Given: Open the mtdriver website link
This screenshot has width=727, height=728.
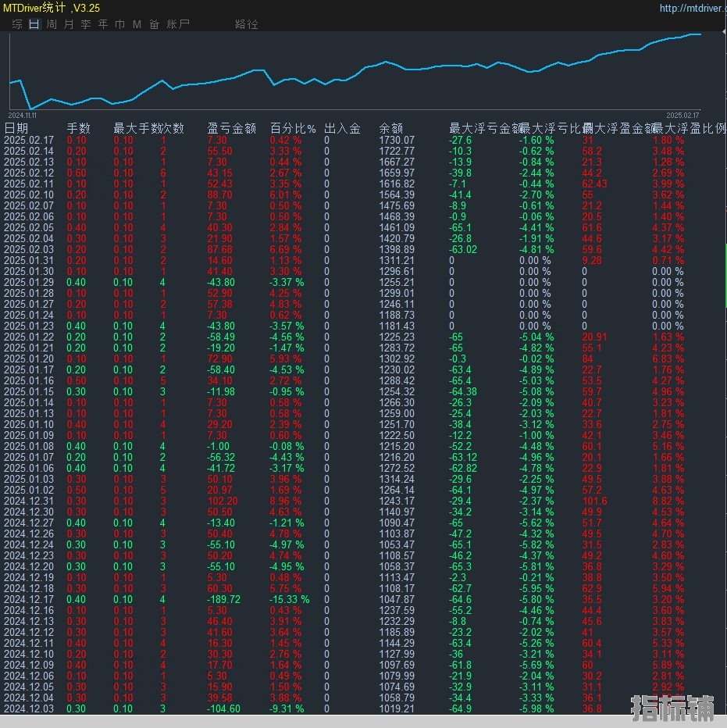Looking at the screenshot, I should 692,9.
